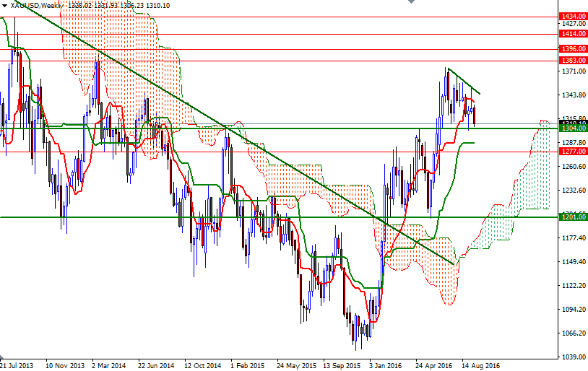Click the 1427.00 price axis value
The image size is (588, 371).
(x=574, y=24)
